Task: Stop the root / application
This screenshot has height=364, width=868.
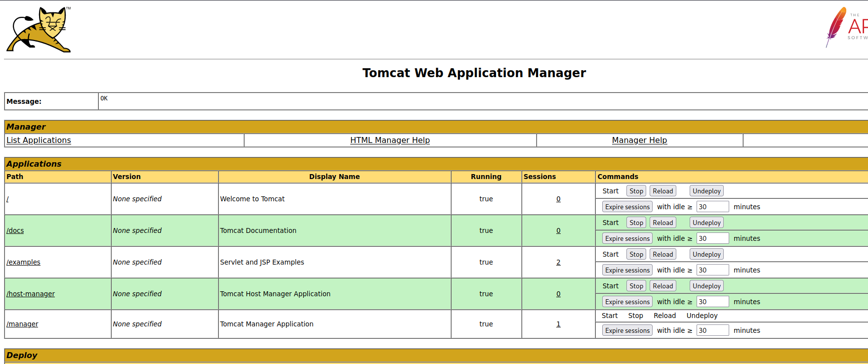Action: [x=636, y=191]
